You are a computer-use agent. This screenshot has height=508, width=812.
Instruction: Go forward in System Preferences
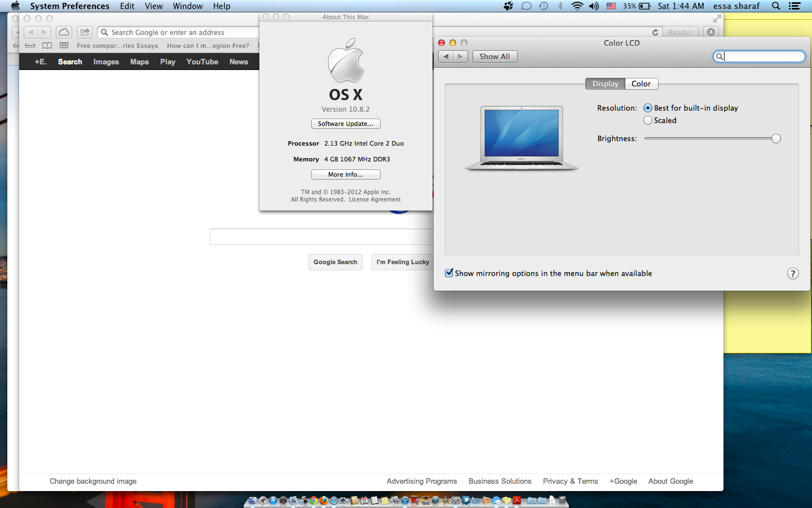[461, 56]
